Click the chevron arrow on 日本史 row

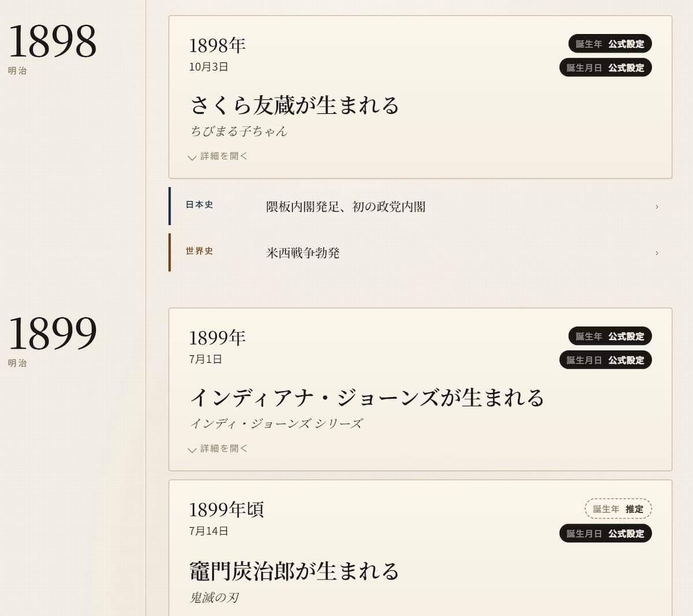(x=657, y=206)
